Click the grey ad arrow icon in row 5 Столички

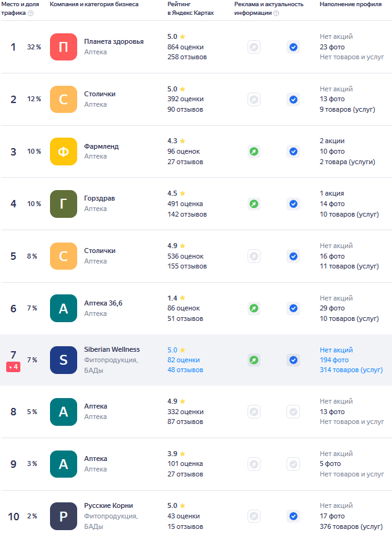pyautogui.click(x=254, y=256)
